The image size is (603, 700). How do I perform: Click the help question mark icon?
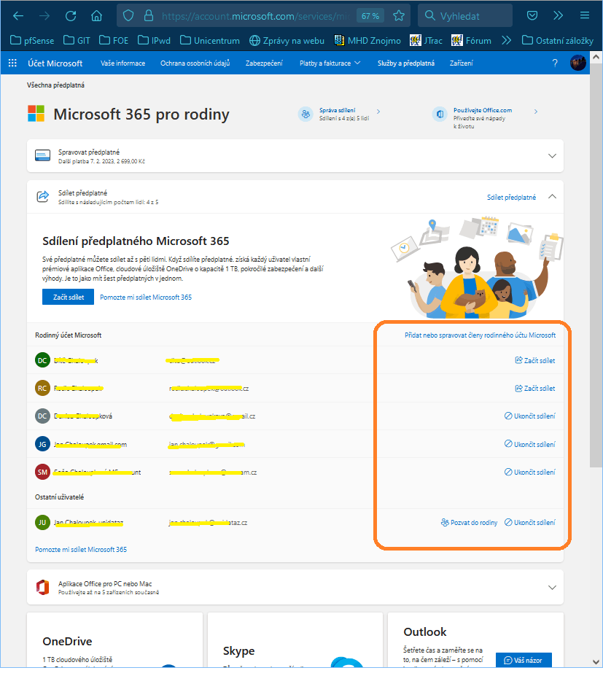tap(555, 63)
